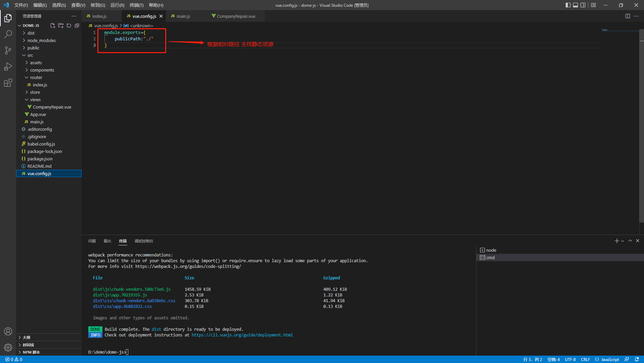Split the editor to the right

point(627,16)
